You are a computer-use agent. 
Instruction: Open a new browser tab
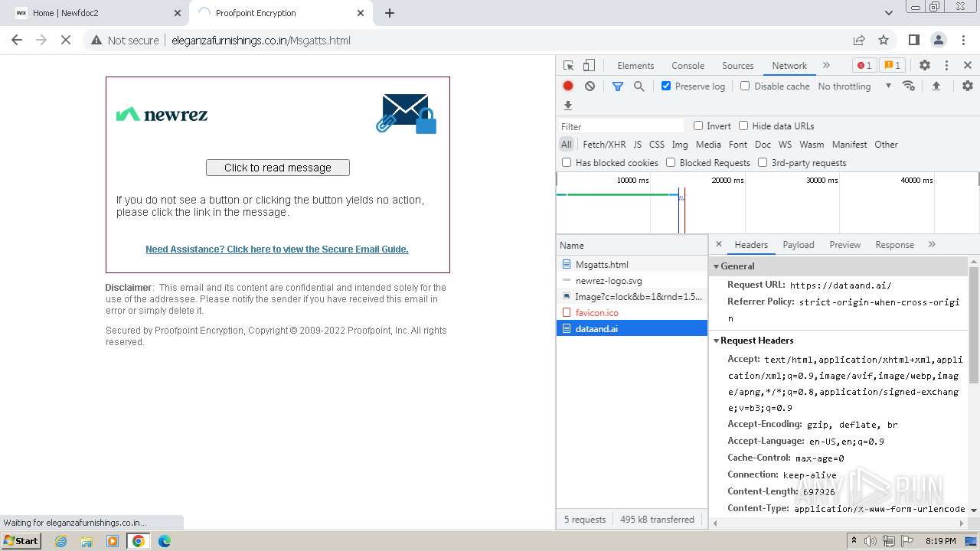(390, 13)
